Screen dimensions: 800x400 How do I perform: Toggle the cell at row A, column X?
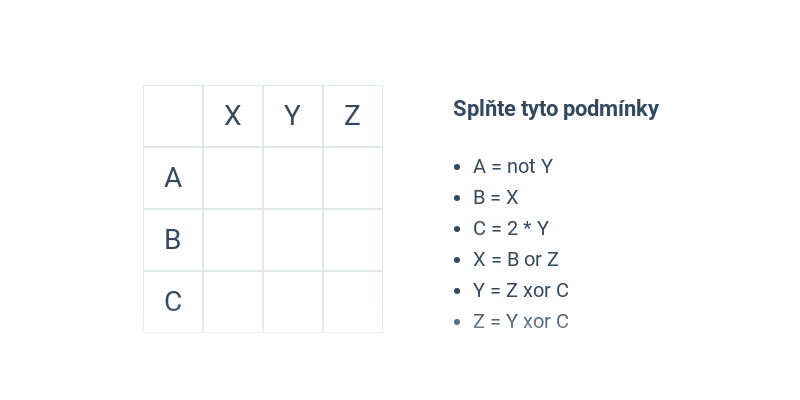pos(233,178)
